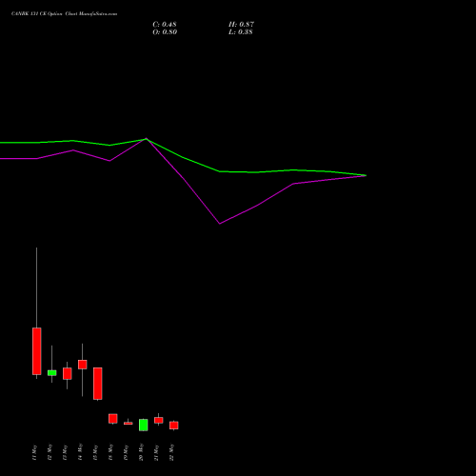Click the thin red candlestick for 19 May
The image size is (476, 476).
[x=129, y=424]
